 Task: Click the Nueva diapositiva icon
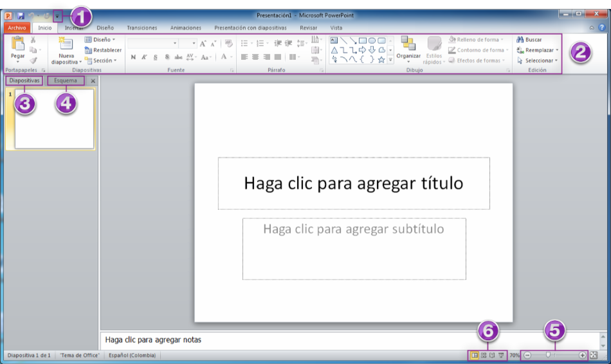66,43
